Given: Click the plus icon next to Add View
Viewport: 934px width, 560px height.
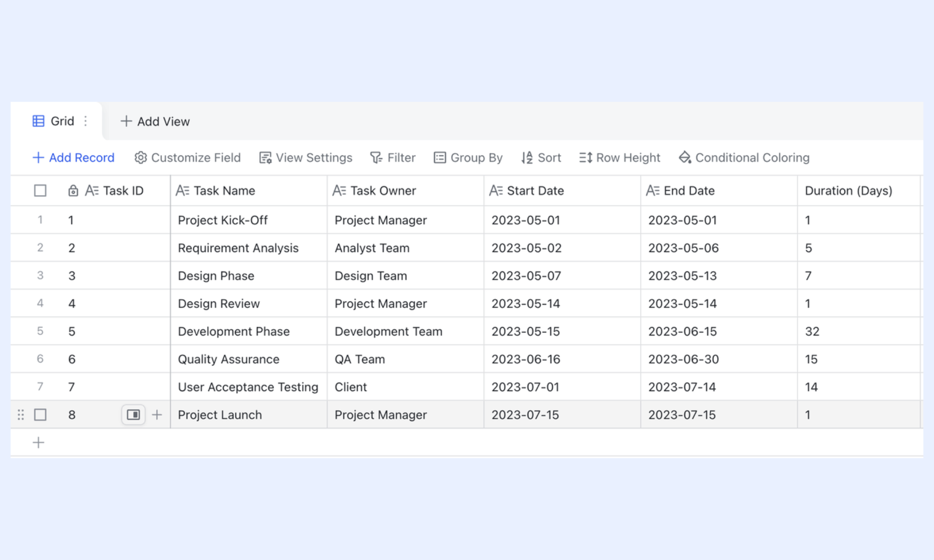Looking at the screenshot, I should [126, 121].
